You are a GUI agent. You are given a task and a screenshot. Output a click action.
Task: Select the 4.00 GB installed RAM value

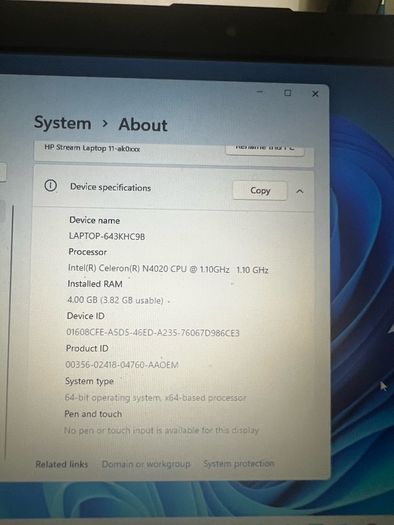click(115, 300)
